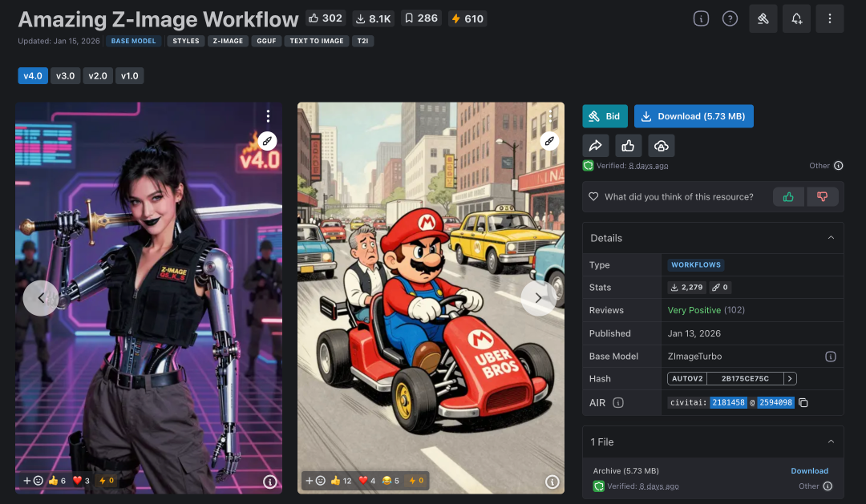866x504 pixels.
Task: Switch to version v3.0
Action: point(65,75)
